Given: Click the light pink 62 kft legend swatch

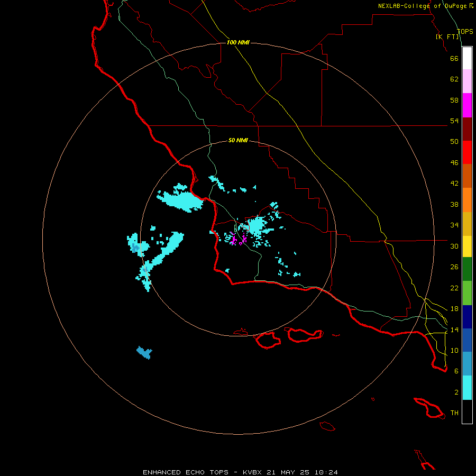Looking at the screenshot, I should pyautogui.click(x=467, y=81).
